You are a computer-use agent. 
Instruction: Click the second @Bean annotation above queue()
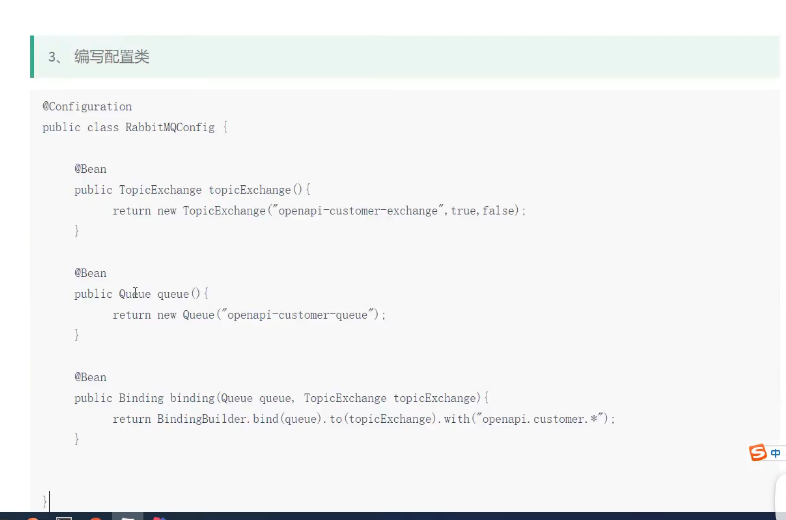coord(90,273)
